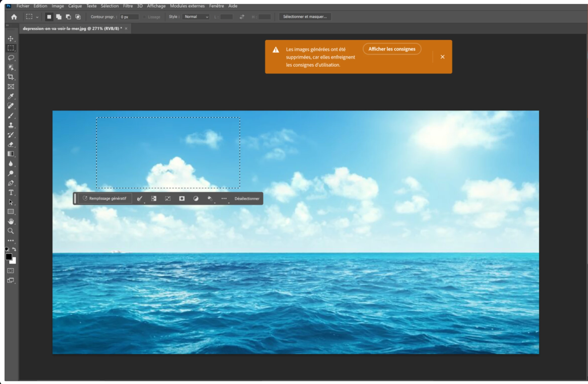The image size is (588, 384).
Task: Enable Add to selection mode
Action: coord(59,17)
